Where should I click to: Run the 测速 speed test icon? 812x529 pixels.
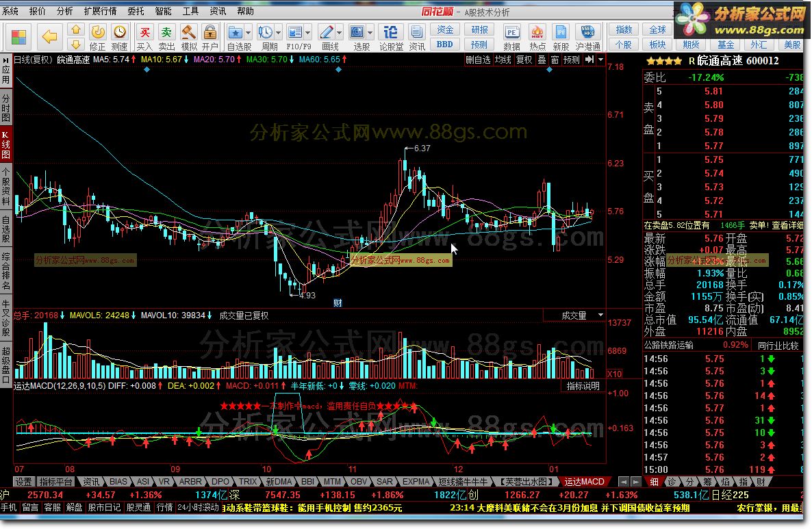(x=120, y=37)
